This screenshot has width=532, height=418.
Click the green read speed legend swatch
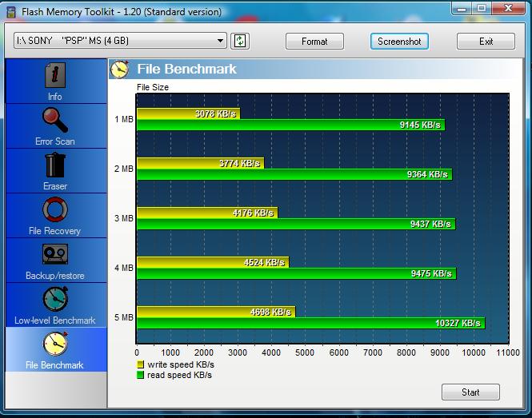point(141,375)
